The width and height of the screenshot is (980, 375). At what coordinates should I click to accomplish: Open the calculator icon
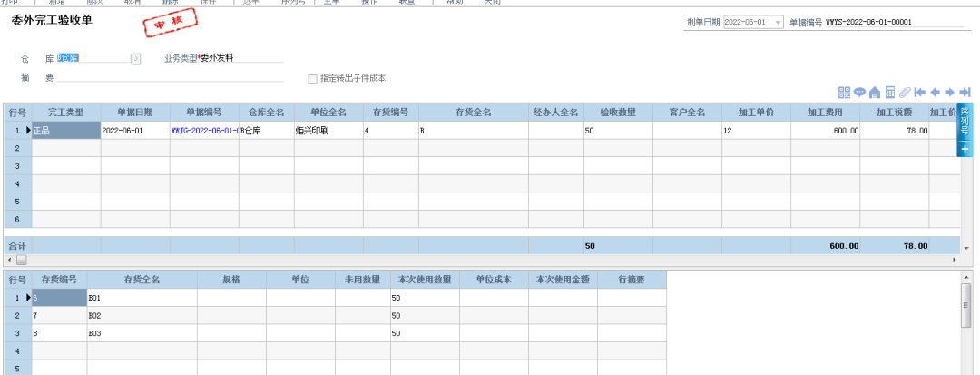pyautogui.click(x=890, y=92)
